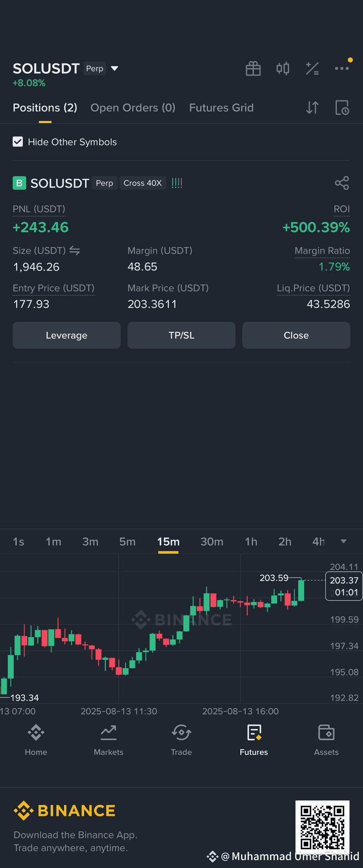Select the Futures Grid tab
The width and height of the screenshot is (363, 868).
click(x=221, y=107)
